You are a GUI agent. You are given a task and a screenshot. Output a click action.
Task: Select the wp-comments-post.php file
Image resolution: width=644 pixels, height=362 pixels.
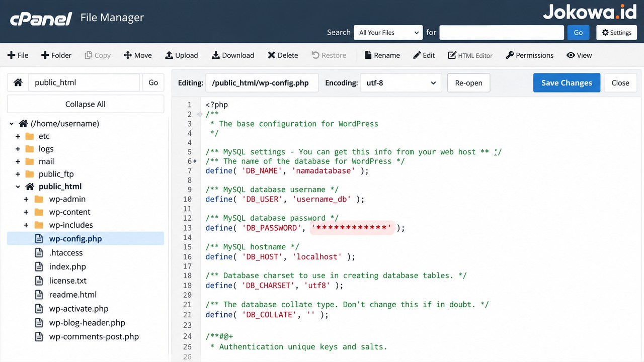coord(94,337)
